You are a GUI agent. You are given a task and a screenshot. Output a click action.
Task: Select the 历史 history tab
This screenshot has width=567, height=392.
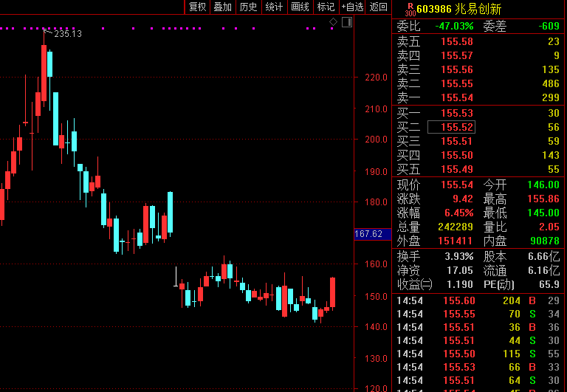248,7
